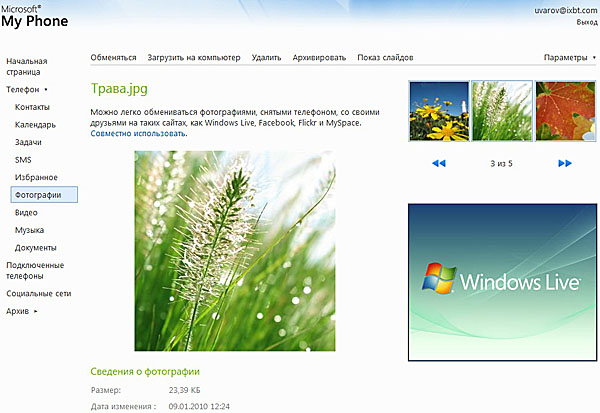Open the Microsoft My Phone logo
600x413 pixels.
coord(34,16)
